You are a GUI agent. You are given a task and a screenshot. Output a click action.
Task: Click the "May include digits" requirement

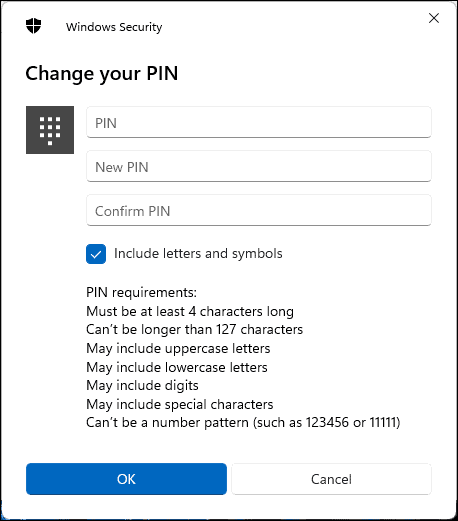pyautogui.click(x=142, y=386)
